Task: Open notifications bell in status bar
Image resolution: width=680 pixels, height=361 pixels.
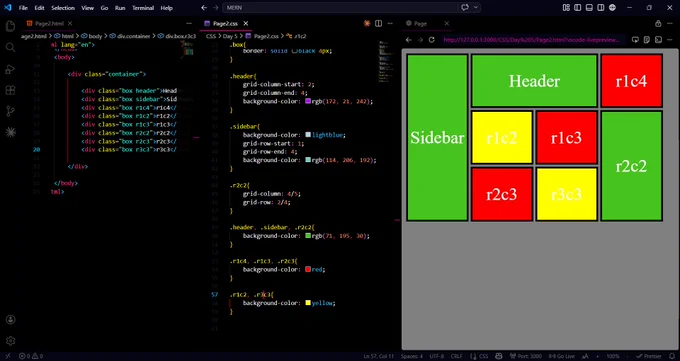Action: 673,356
